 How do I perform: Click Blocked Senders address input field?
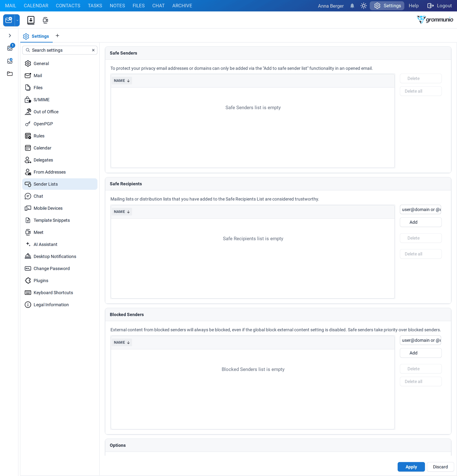point(421,340)
